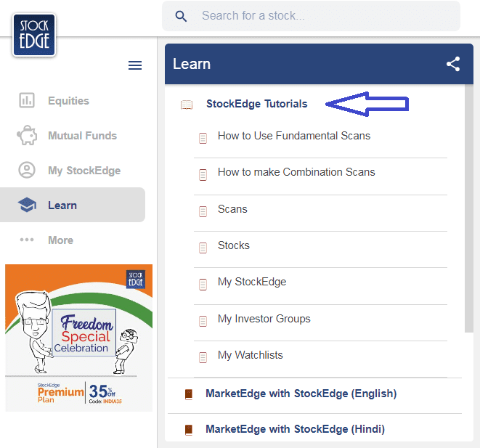Screen dimensions: 480x448
Task: Click the StockEdge logo
Action: [x=34, y=35]
